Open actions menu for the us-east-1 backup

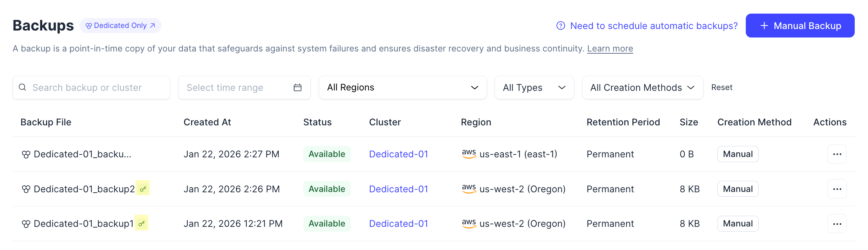(x=837, y=154)
